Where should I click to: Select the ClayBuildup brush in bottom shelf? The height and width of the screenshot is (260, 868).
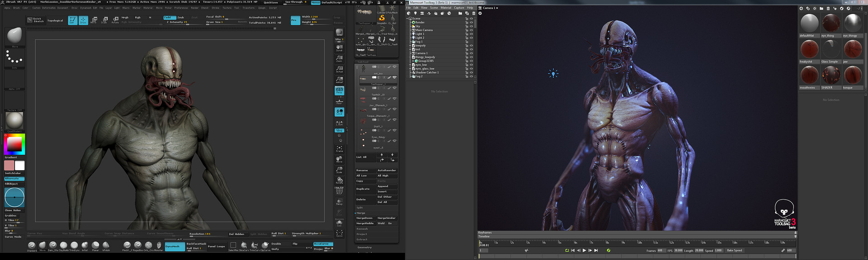point(63,246)
